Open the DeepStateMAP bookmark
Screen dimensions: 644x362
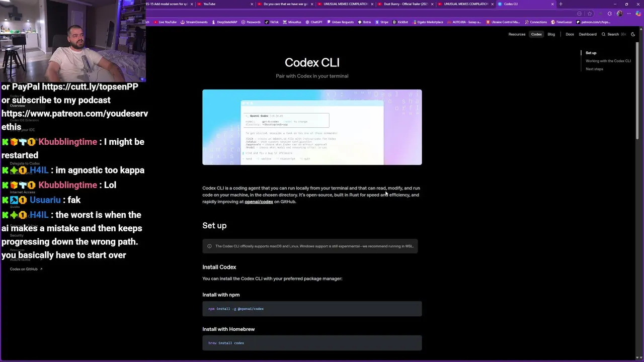coord(224,22)
